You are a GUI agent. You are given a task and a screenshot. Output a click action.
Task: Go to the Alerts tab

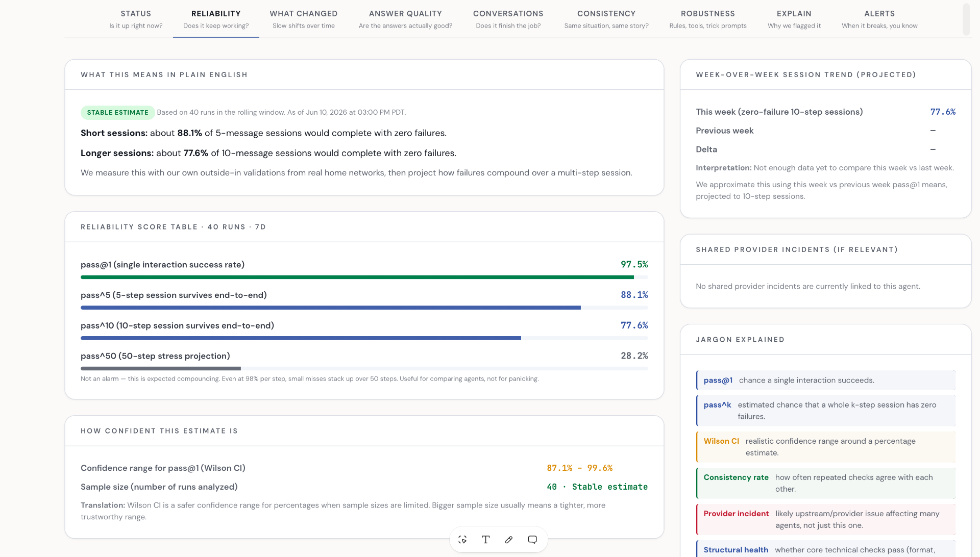879,19
